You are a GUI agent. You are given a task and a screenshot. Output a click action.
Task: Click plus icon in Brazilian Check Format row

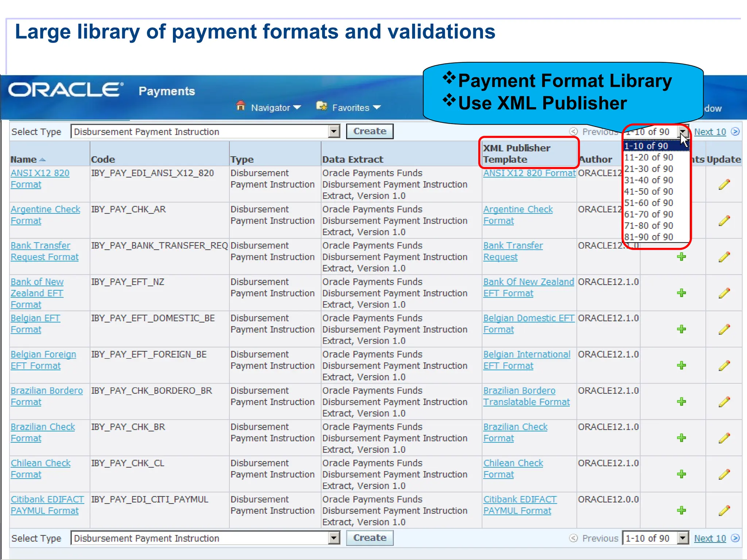(x=681, y=438)
